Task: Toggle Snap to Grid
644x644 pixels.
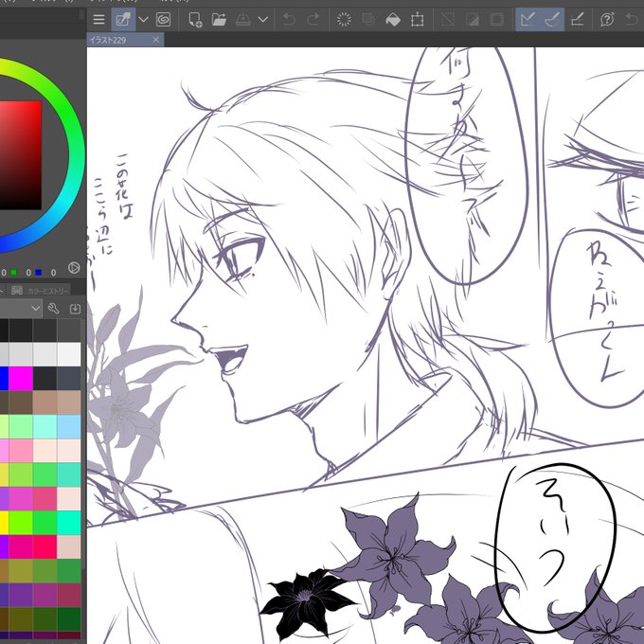Action: tap(577, 19)
